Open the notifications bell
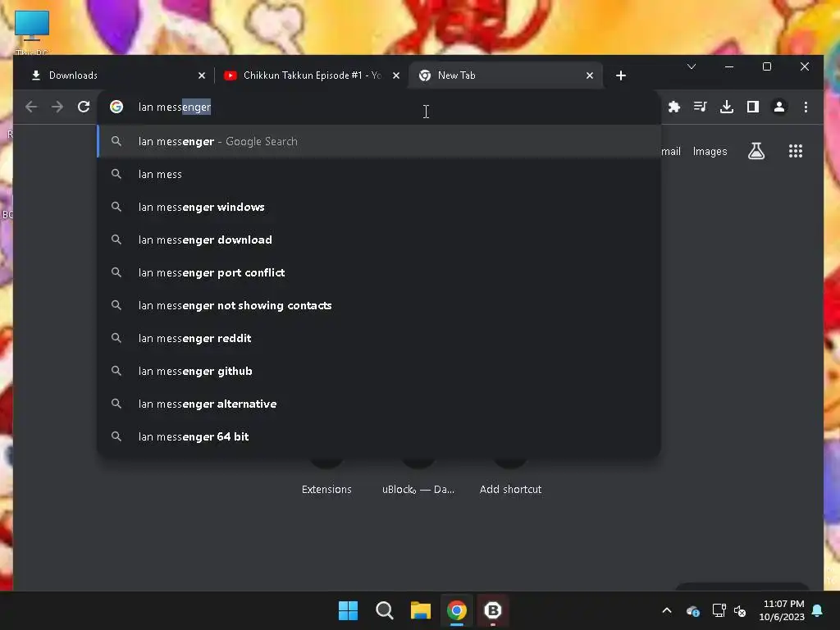This screenshot has height=630, width=840. pyautogui.click(x=817, y=610)
